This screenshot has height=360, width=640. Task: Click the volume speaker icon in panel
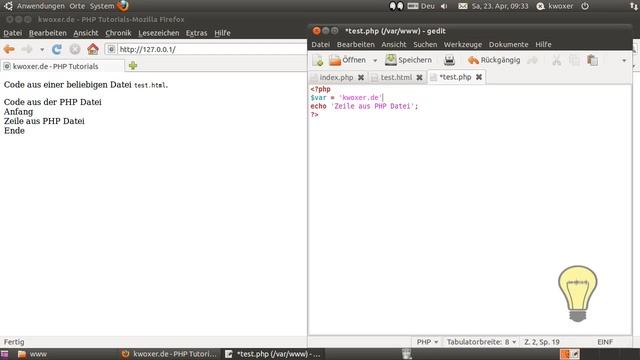pos(444,6)
